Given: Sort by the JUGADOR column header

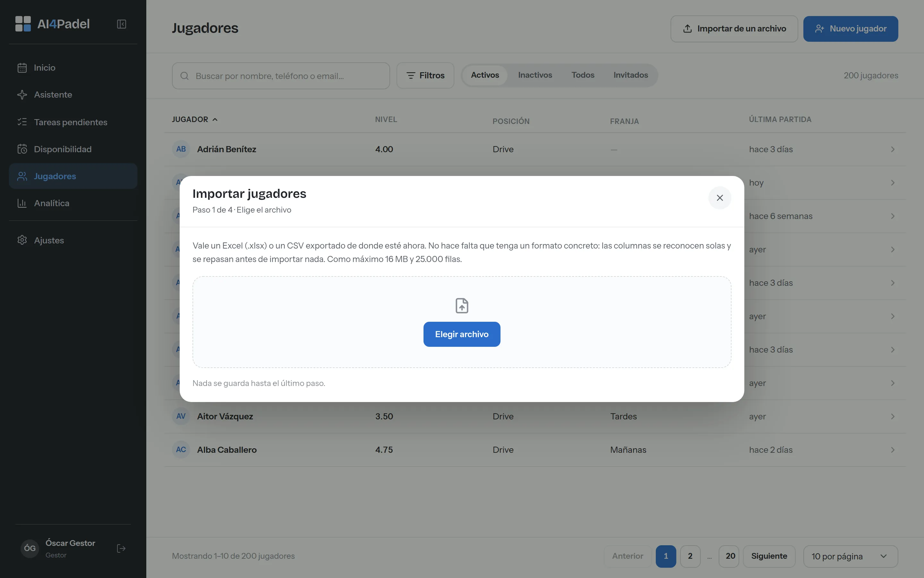Looking at the screenshot, I should tap(194, 119).
